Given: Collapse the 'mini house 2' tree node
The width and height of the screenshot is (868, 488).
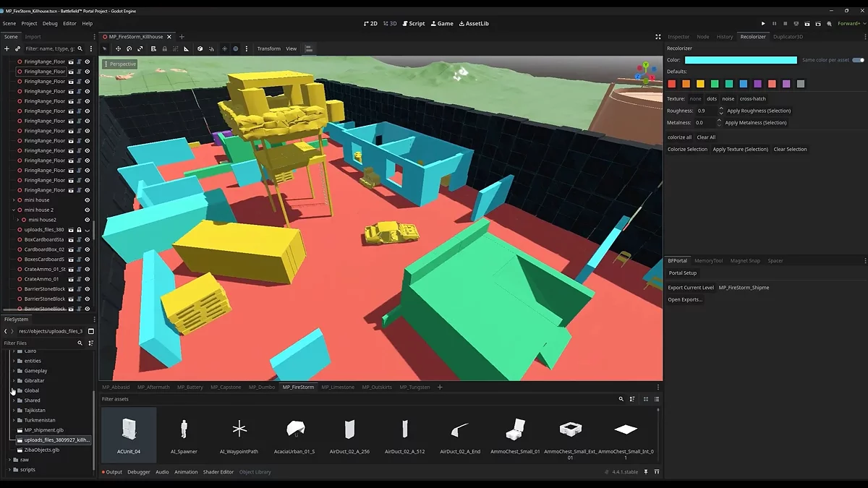Looking at the screenshot, I should tap(14, 210).
